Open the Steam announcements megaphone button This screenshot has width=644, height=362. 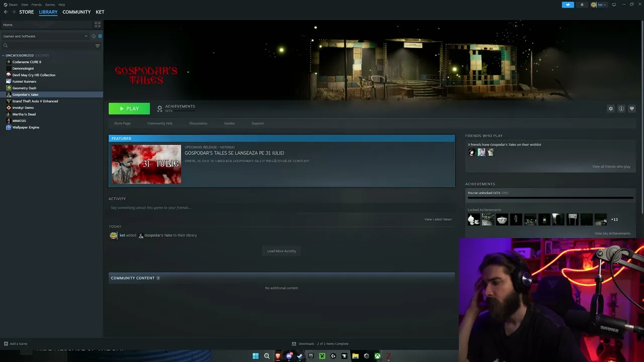568,5
